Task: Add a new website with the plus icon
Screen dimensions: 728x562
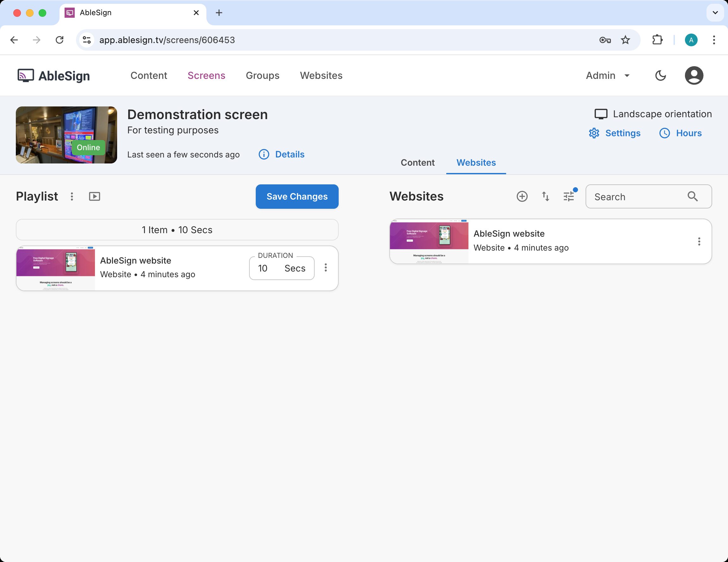Action: tap(522, 196)
